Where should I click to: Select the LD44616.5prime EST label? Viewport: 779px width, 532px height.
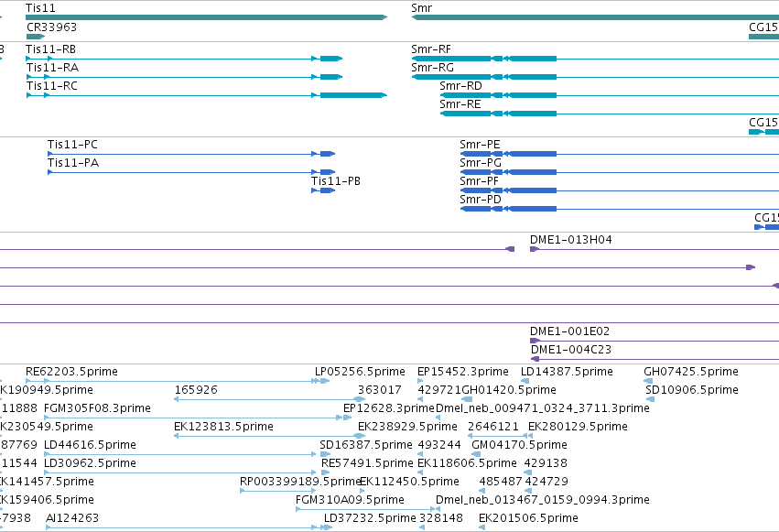coord(90,445)
